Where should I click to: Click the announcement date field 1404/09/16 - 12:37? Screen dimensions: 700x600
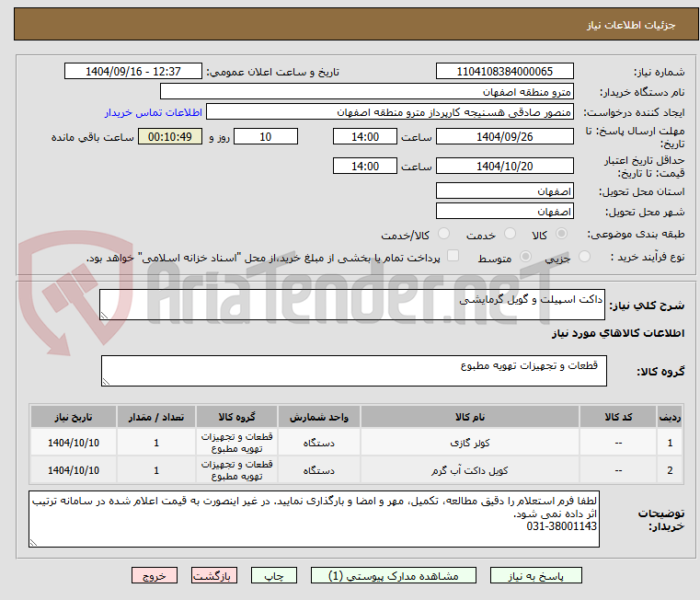(x=133, y=72)
